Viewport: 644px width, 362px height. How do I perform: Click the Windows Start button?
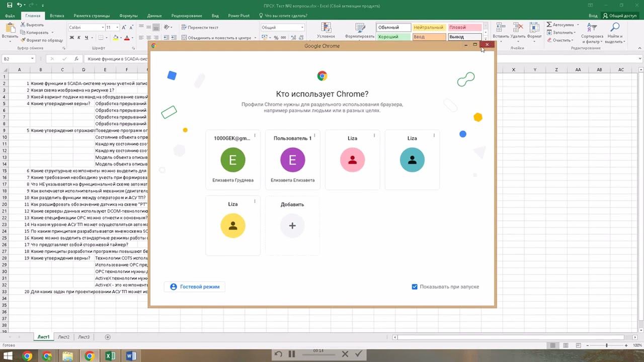pos(8,355)
